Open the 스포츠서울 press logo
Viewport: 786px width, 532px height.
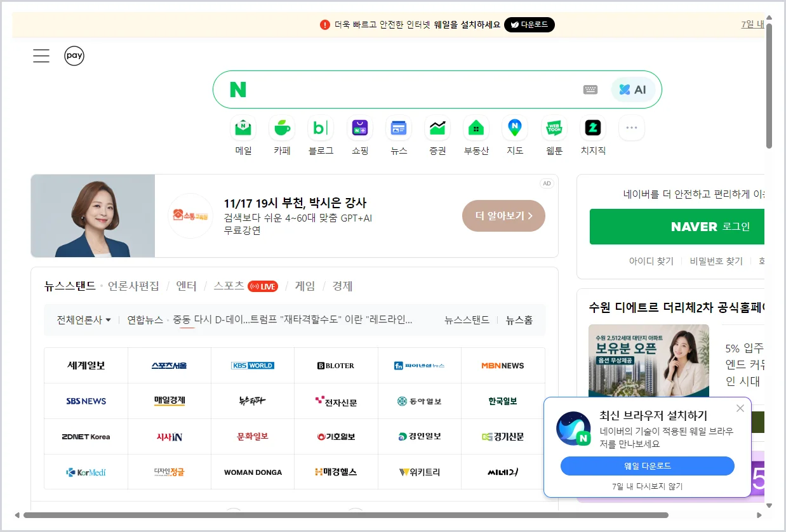click(170, 366)
